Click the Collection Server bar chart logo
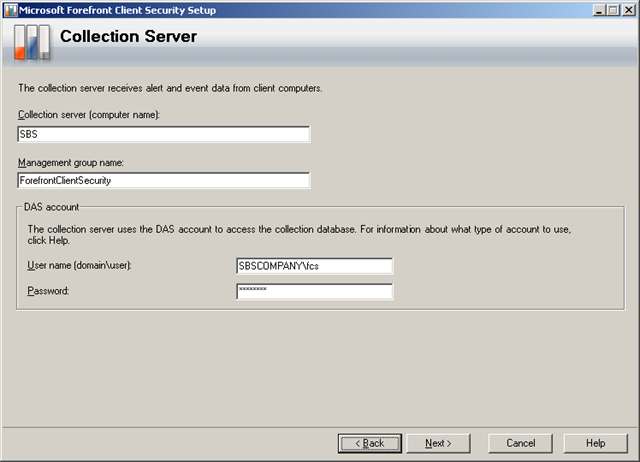640x462 pixels. click(32, 42)
